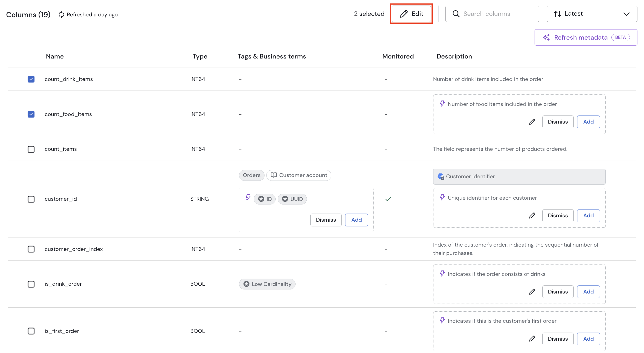This screenshot has width=644, height=353.
Task: Dismiss the is_drink_order description suggestion
Action: pyautogui.click(x=558, y=292)
